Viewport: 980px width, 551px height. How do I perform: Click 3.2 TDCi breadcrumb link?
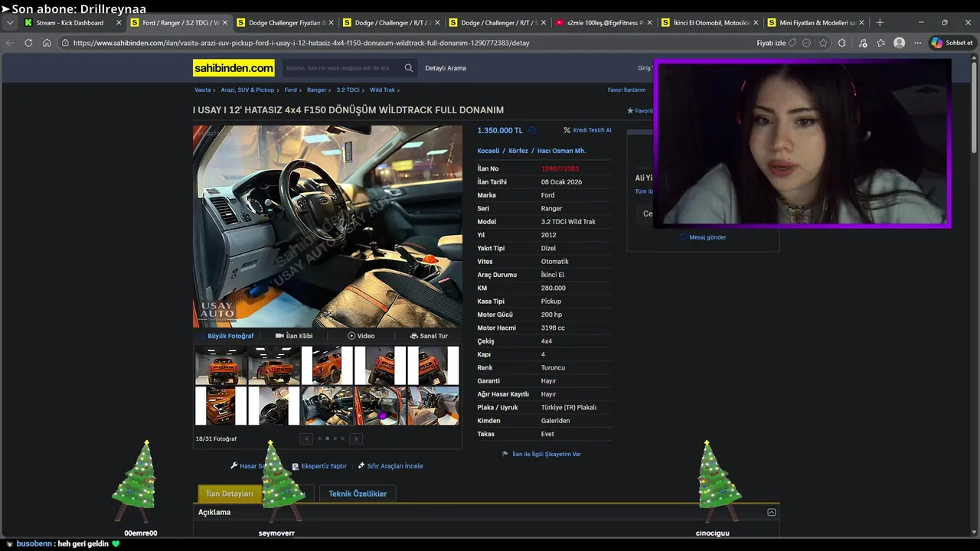coord(348,90)
